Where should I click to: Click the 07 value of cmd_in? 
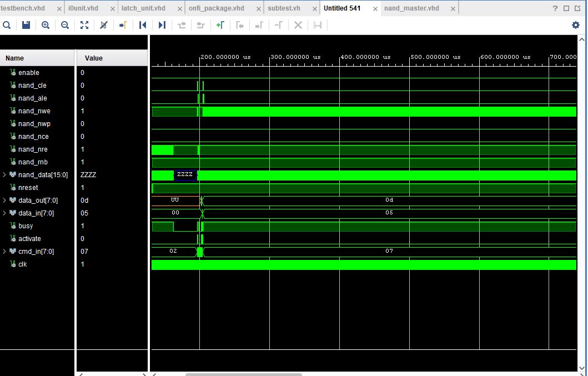84,252
